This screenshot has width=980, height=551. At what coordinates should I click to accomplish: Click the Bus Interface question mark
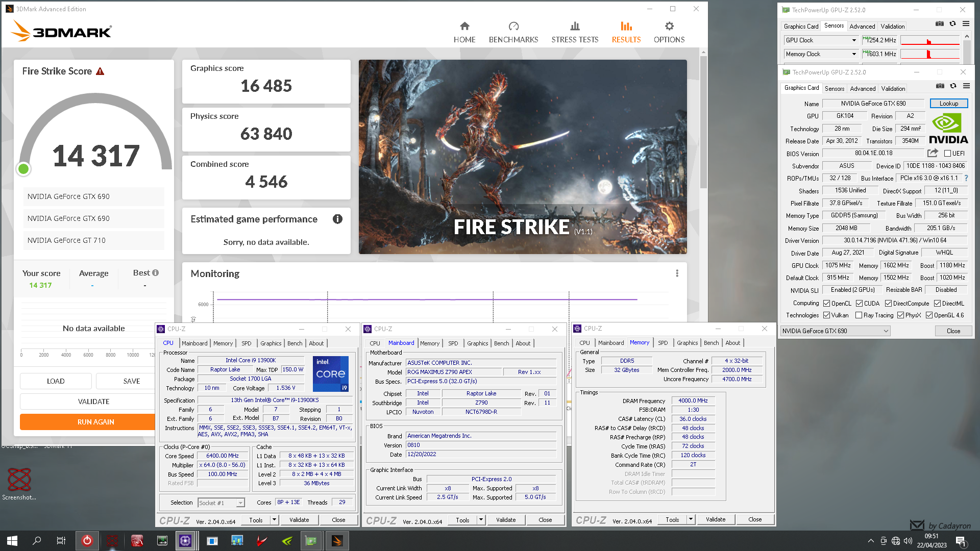click(x=966, y=178)
